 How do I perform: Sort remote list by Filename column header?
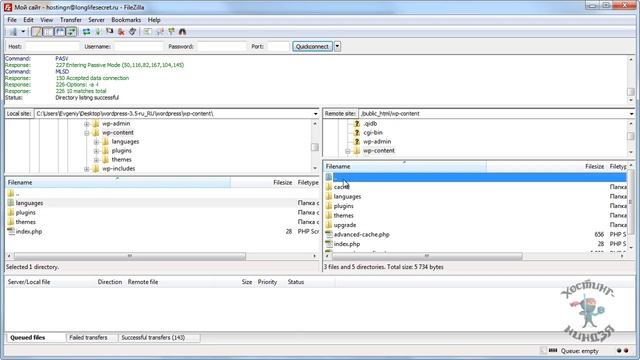(405, 167)
